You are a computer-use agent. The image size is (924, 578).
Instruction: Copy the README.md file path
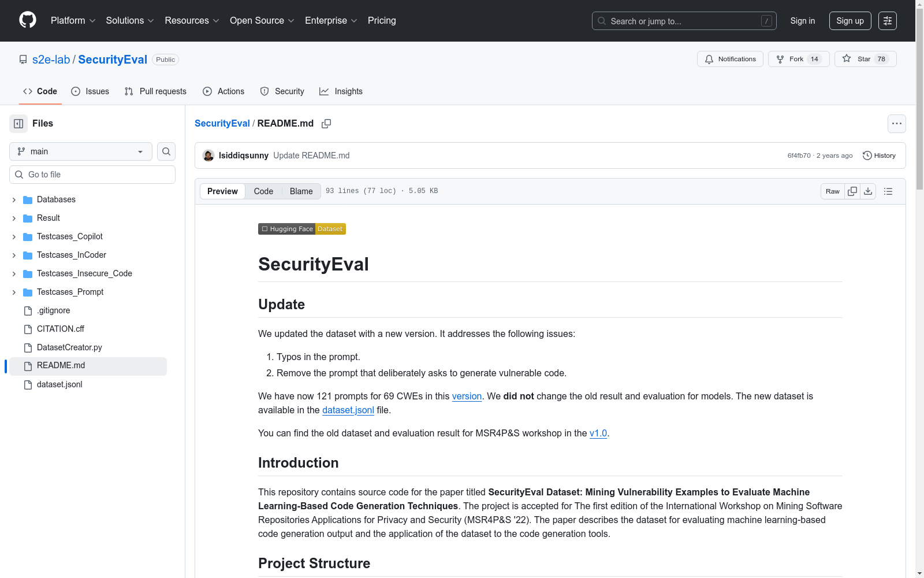pos(326,124)
